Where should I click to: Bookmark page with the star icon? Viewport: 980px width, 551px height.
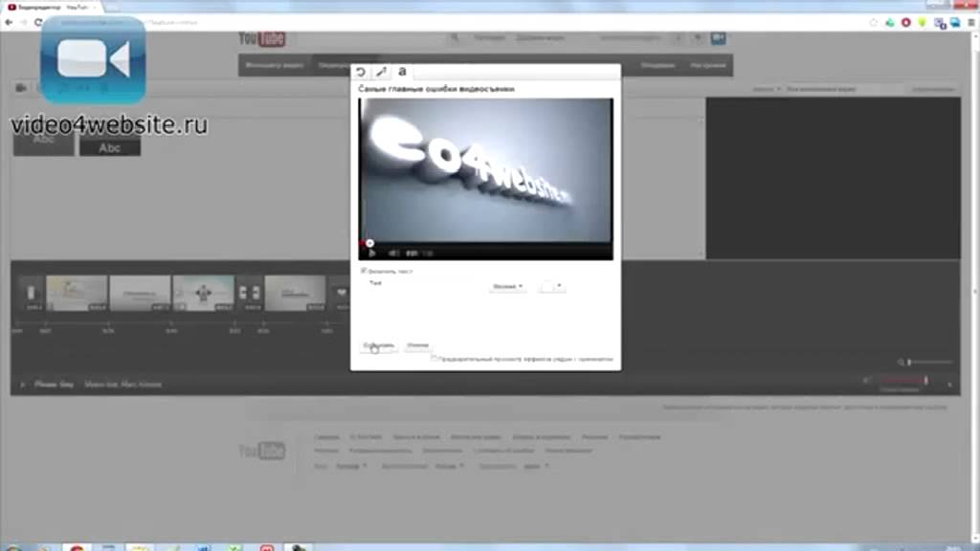point(873,23)
